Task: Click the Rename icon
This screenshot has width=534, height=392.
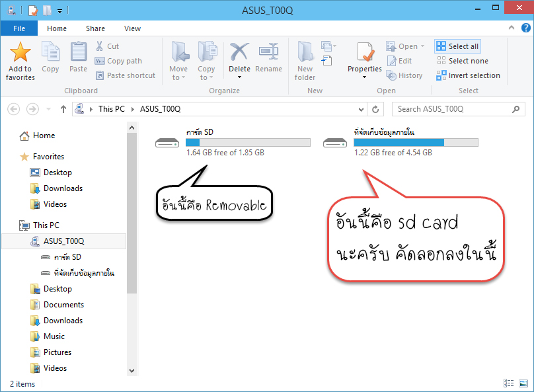Action: [x=269, y=52]
